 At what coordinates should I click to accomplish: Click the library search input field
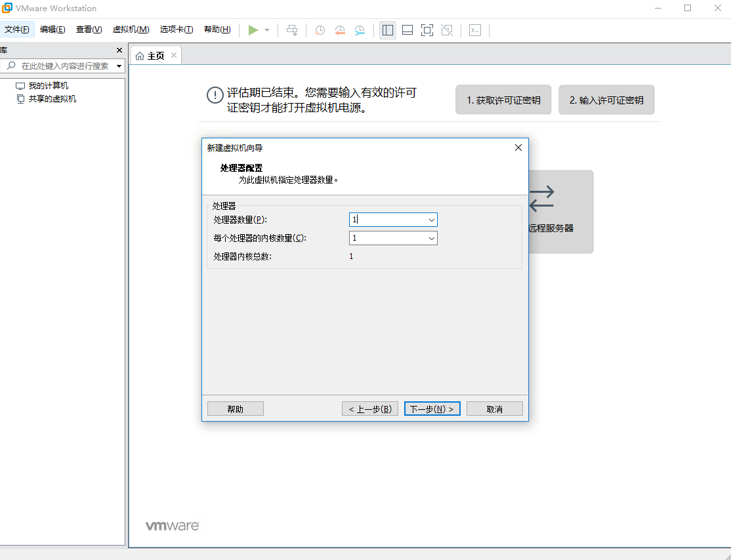coord(65,66)
